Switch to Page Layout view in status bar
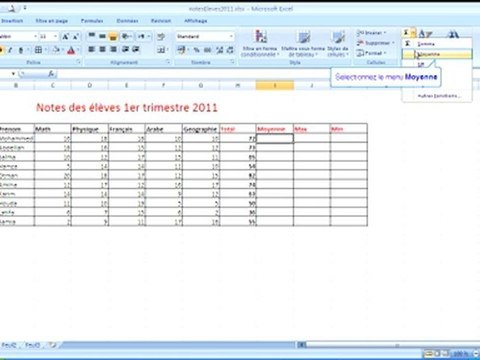The image size is (480, 360). point(437,353)
